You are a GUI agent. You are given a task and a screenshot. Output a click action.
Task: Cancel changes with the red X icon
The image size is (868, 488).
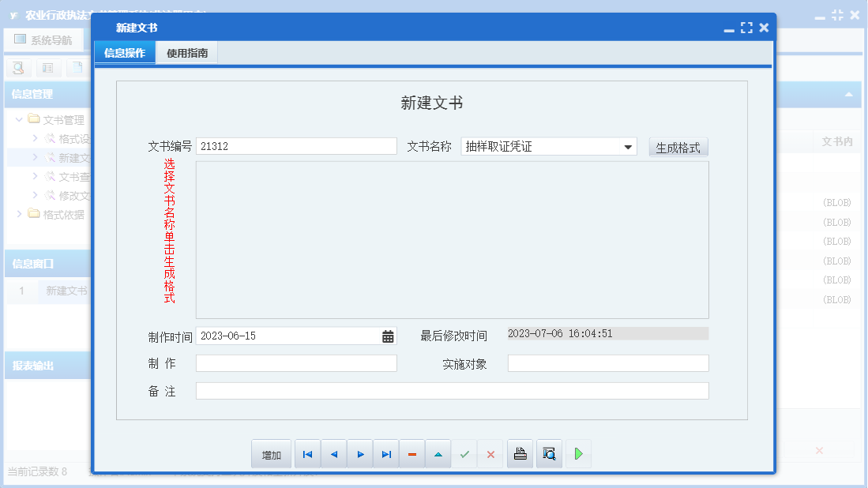point(490,453)
